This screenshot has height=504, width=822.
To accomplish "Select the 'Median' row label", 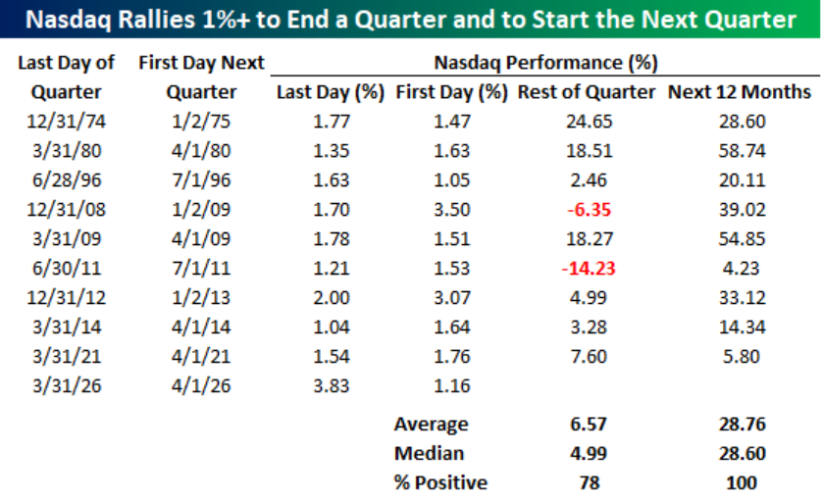I will click(429, 453).
